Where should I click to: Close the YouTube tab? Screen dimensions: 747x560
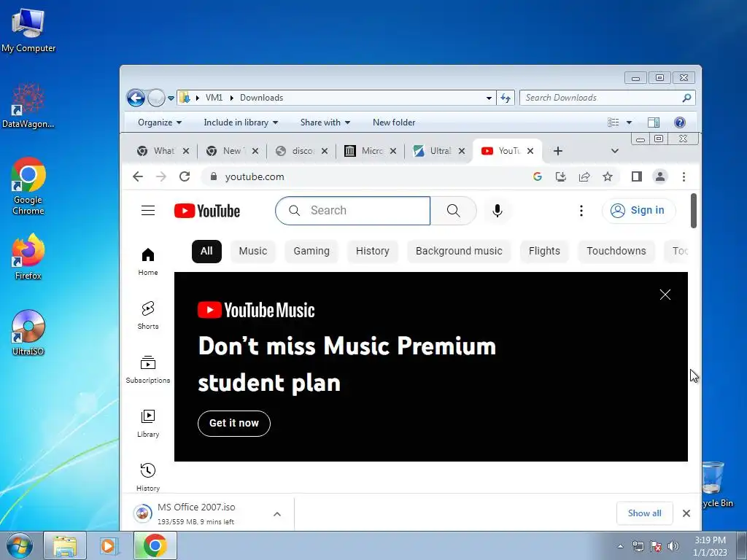coord(530,151)
